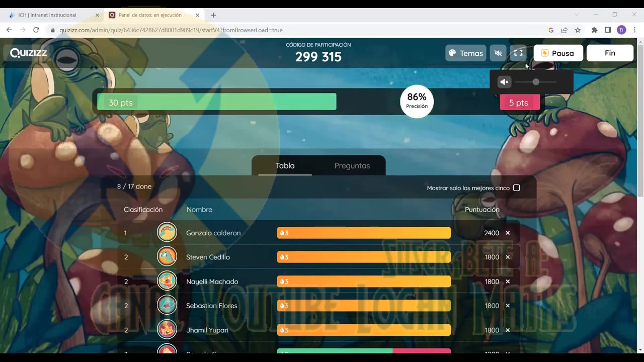This screenshot has height=362, width=644.
Task: Toggle the music mute button in header
Action: point(498,53)
